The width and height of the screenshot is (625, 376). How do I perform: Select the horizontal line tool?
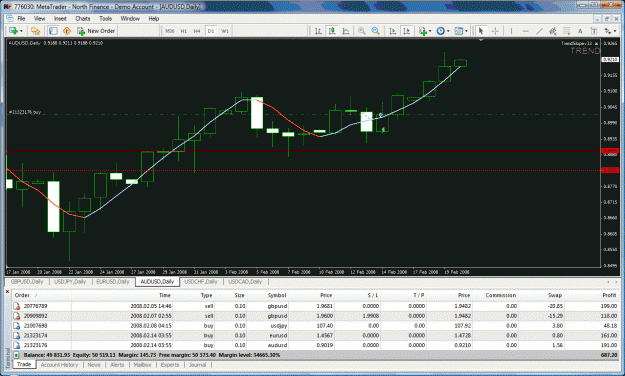point(525,31)
